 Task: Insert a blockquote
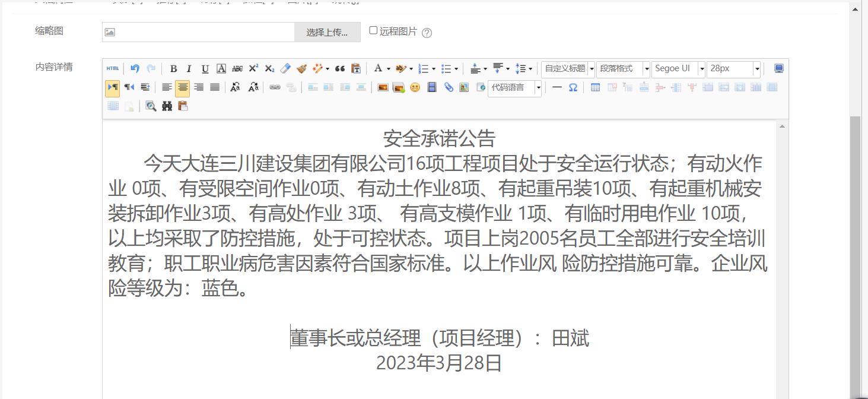(340, 69)
